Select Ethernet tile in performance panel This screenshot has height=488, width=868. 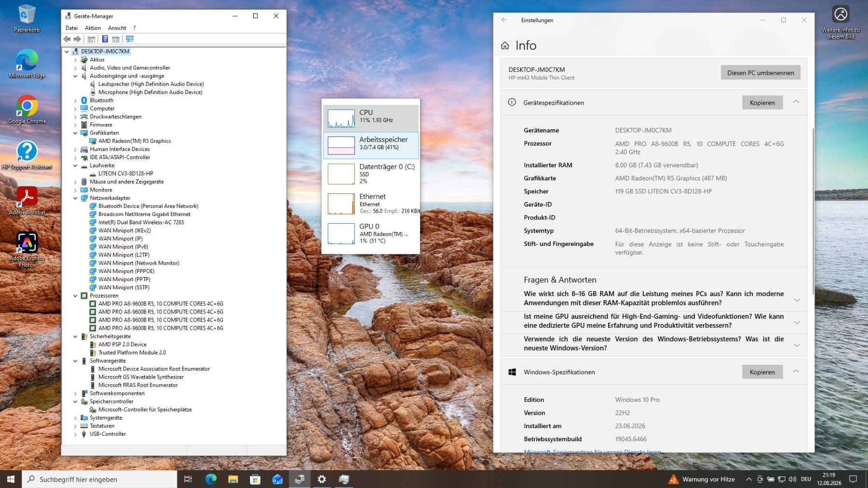(371, 203)
